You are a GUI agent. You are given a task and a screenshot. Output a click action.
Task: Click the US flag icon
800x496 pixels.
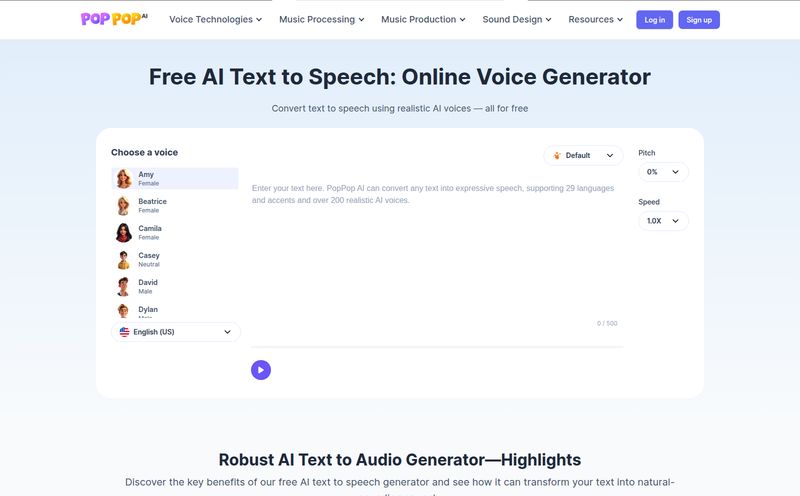[x=124, y=332]
